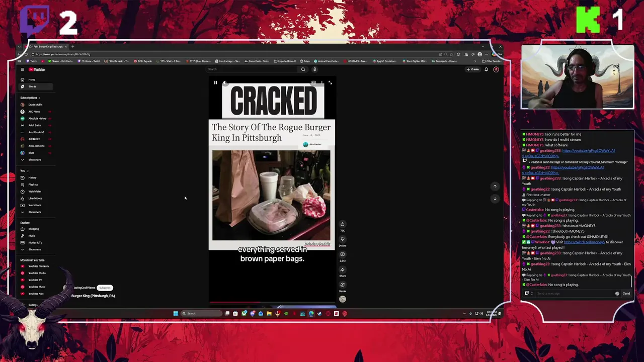Viewport: 644px width, 362px height.
Task: Reload the browser page
Action: click(26, 54)
